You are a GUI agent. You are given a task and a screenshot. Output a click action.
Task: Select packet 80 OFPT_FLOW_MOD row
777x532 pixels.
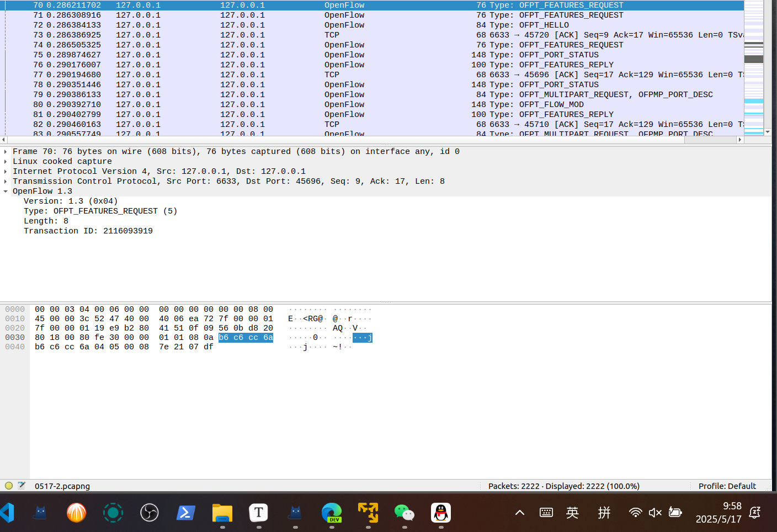click(x=331, y=104)
